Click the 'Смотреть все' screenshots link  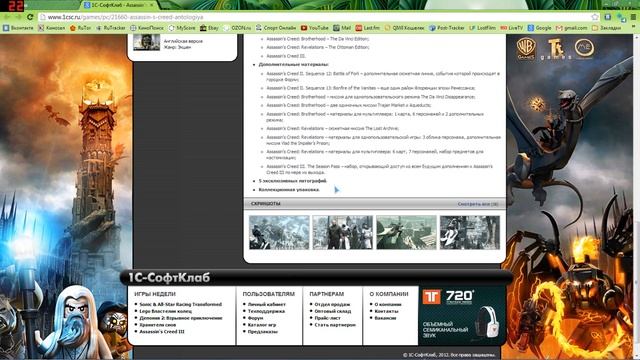pyautogui.click(x=478, y=204)
